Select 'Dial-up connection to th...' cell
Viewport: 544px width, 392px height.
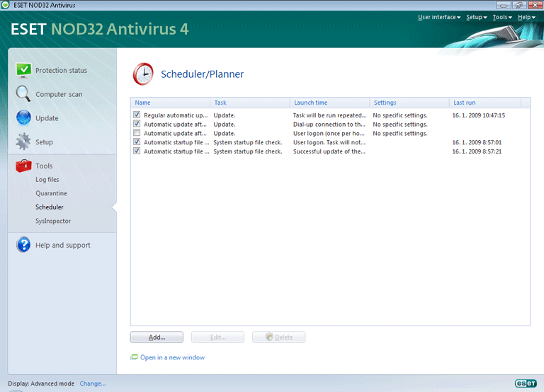pos(329,124)
